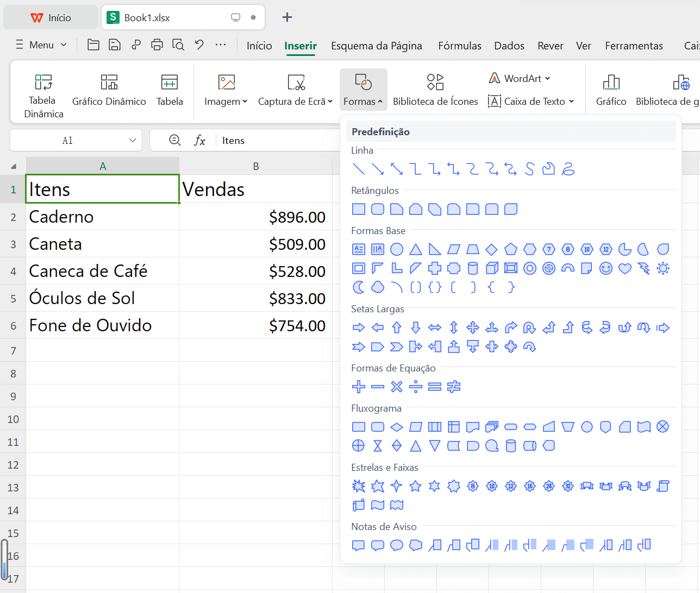Select cell B2 with $896.00
The height and width of the screenshot is (593, 700).
tap(255, 217)
